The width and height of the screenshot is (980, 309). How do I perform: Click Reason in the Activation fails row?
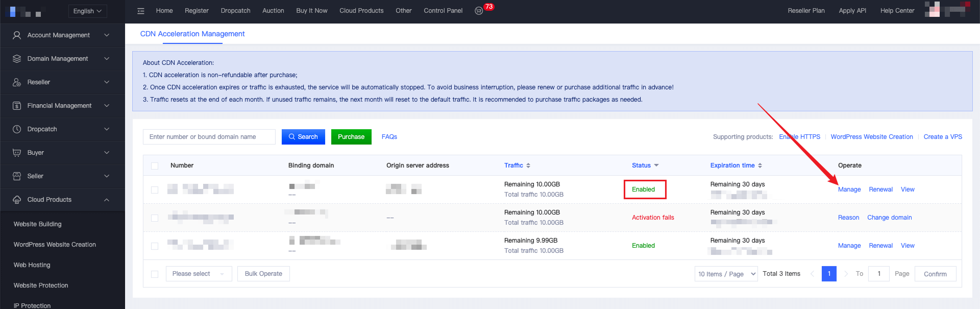pyautogui.click(x=848, y=218)
